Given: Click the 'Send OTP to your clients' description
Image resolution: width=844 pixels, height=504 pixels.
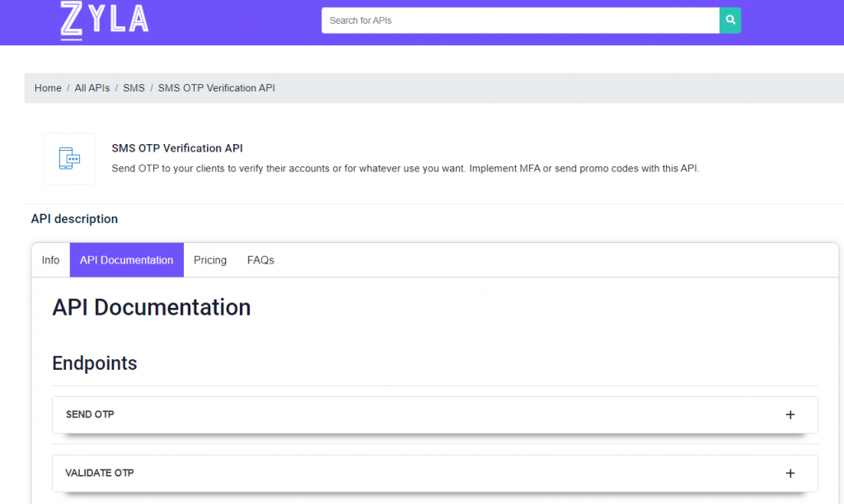Looking at the screenshot, I should (406, 168).
